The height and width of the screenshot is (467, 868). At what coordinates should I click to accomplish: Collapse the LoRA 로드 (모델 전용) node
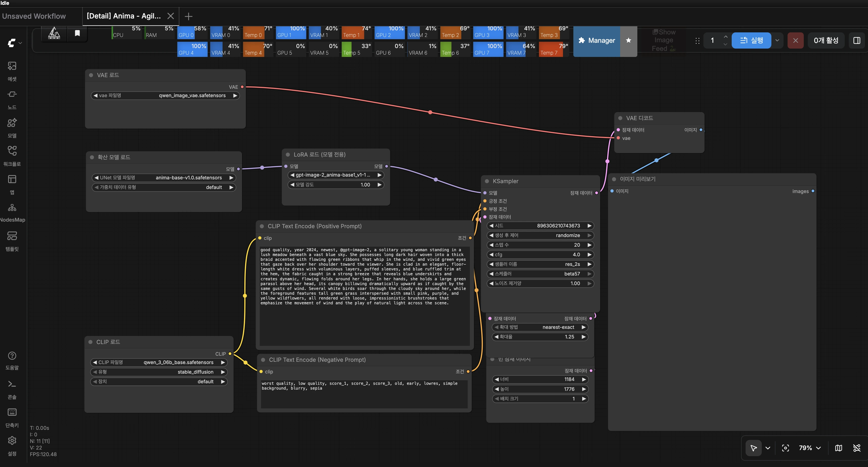click(288, 155)
